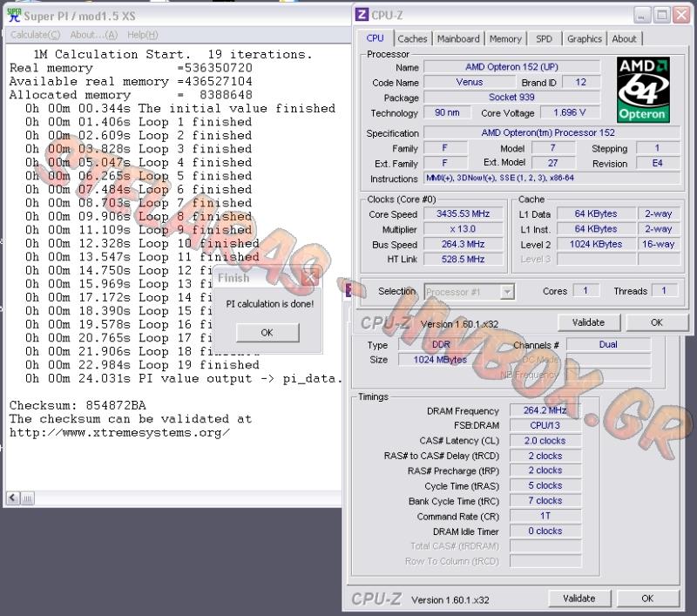Click the Checksum: 854872BA line
This screenshot has width=697, height=616.
click(x=78, y=405)
